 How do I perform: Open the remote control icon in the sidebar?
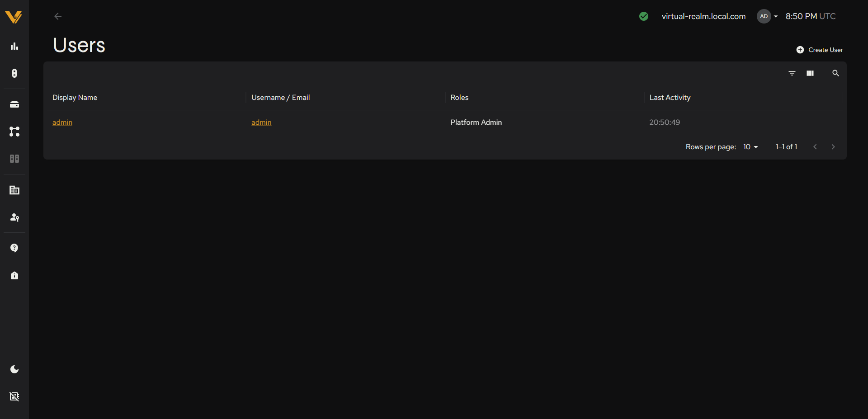tap(14, 73)
